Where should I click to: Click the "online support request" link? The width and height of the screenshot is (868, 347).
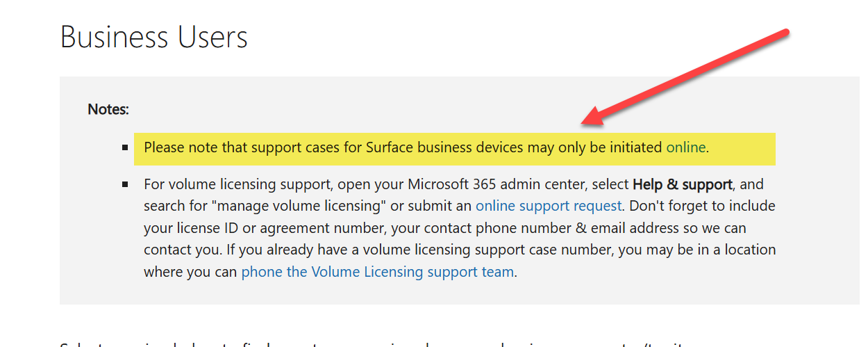coord(548,206)
